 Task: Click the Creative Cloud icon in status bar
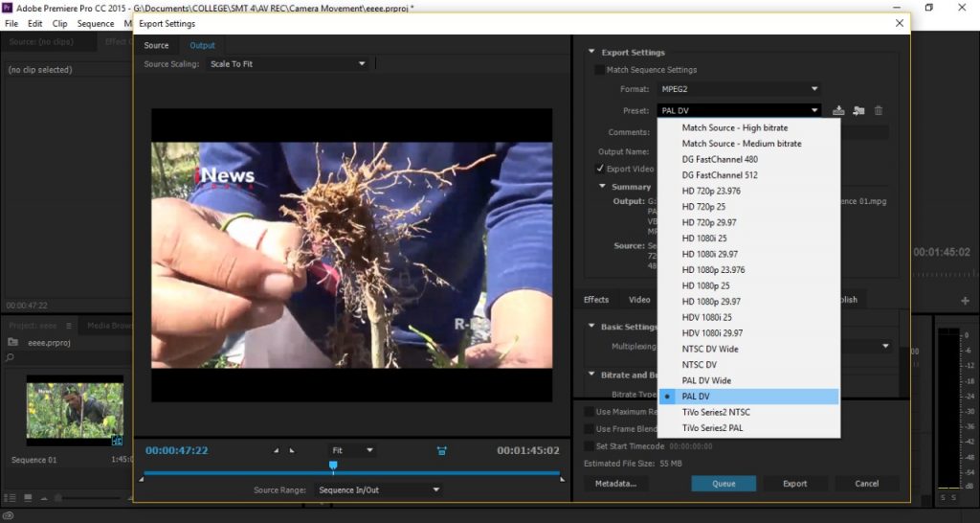pyautogui.click(x=9, y=516)
